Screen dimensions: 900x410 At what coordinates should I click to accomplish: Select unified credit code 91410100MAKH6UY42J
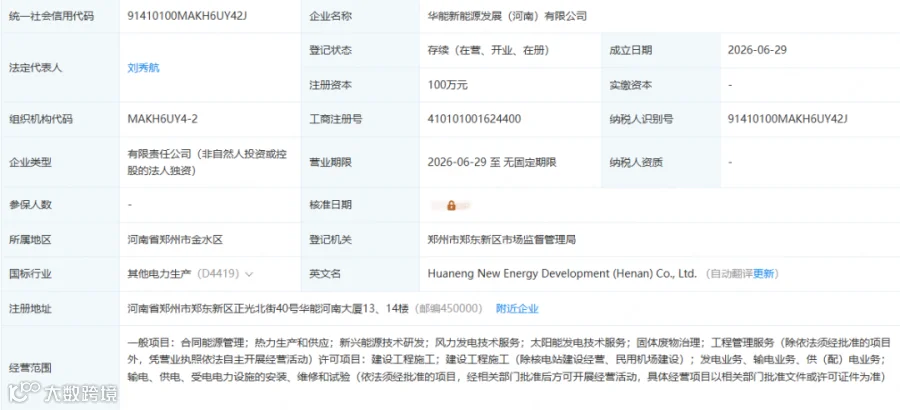(188, 16)
